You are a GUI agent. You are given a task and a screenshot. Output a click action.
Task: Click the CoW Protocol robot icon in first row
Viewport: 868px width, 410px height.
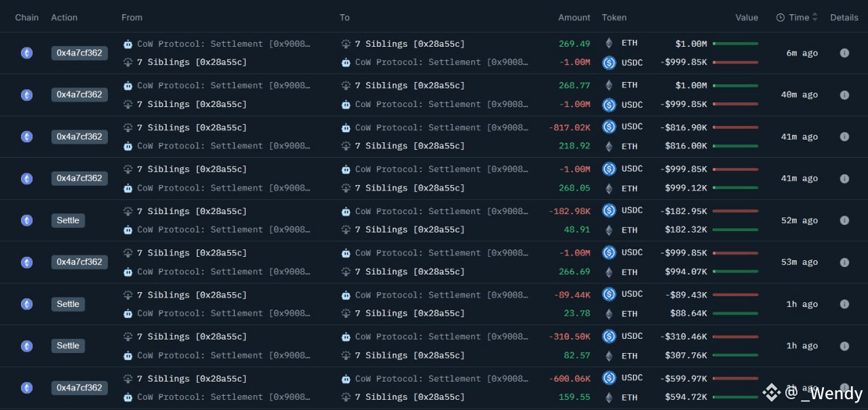pos(127,43)
